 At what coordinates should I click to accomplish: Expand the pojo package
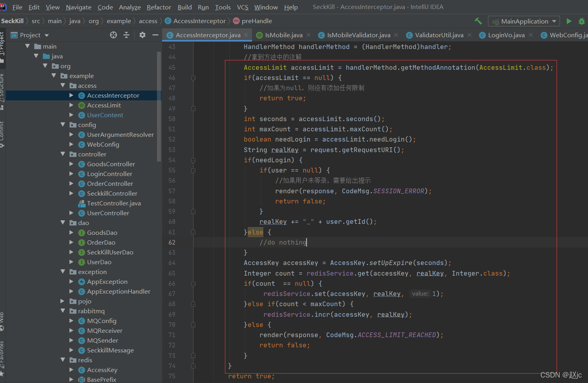click(62, 301)
